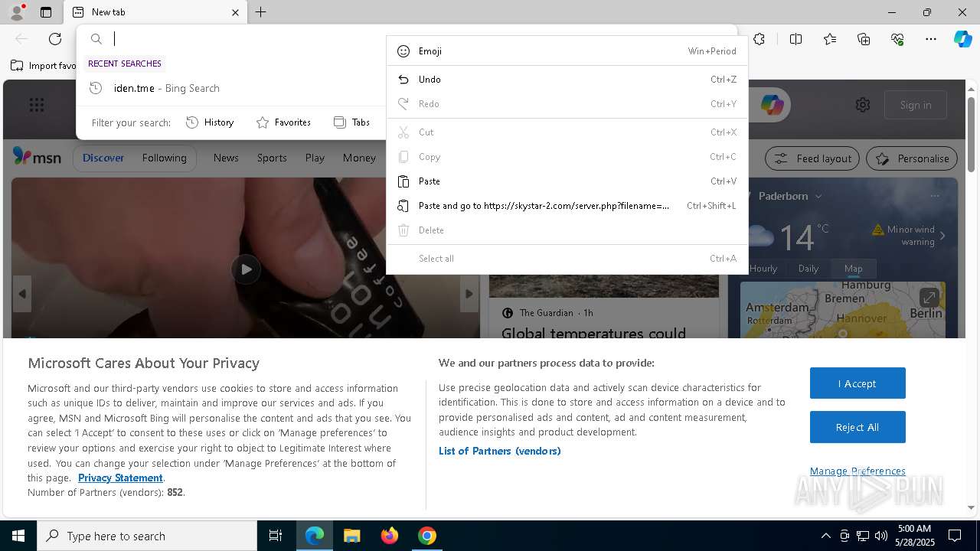Open the News section
The width and height of the screenshot is (980, 551).
226,158
